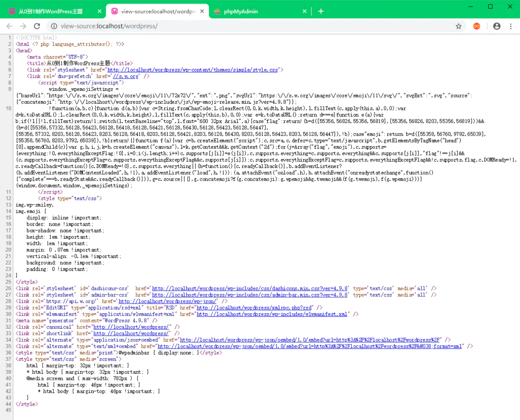Click the 'box-shadow: none !important;' line

[x=66, y=231]
